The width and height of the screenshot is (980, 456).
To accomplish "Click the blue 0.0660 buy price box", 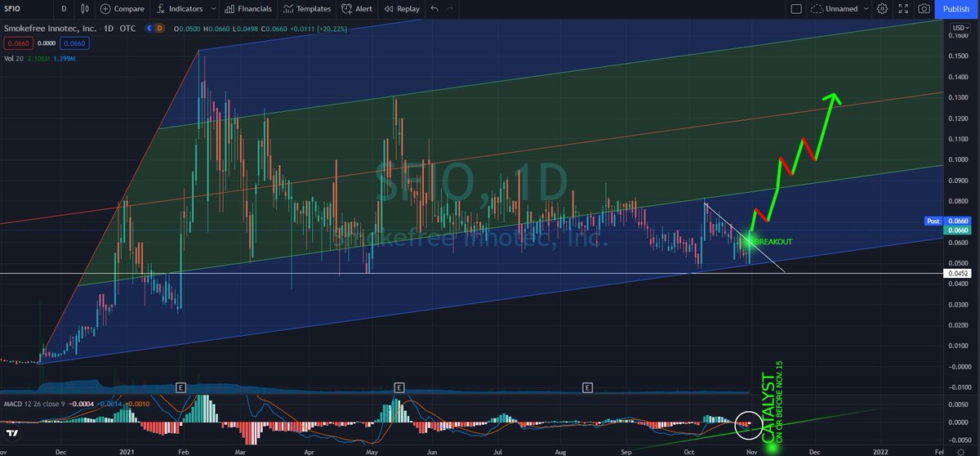I will click(x=73, y=43).
